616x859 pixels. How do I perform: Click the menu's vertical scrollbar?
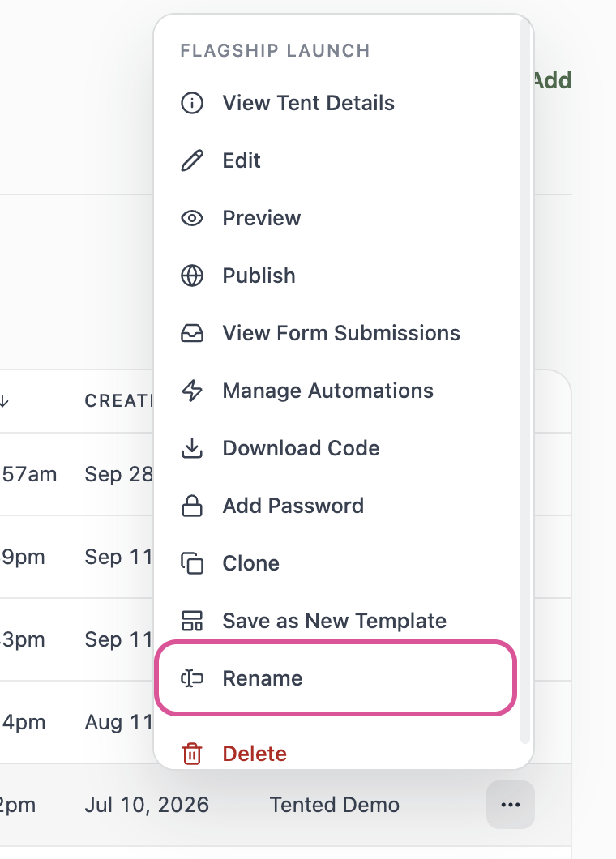[524, 383]
